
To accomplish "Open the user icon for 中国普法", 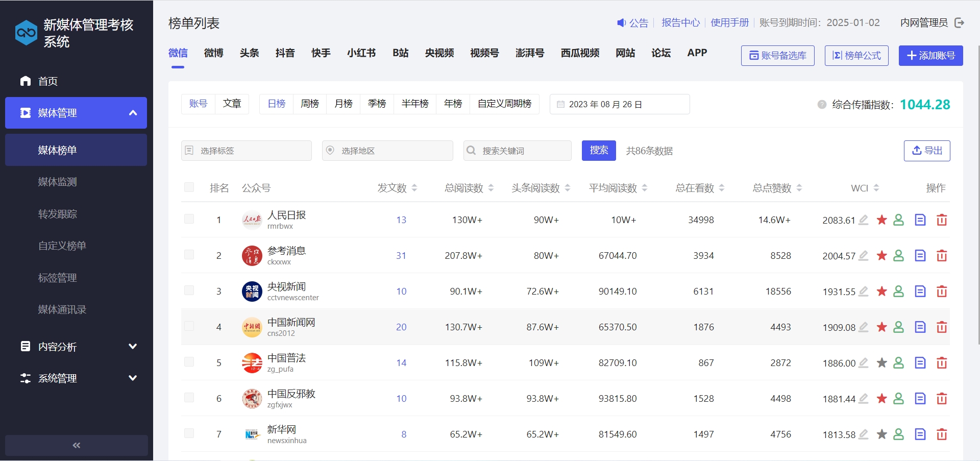I will click(x=899, y=363).
